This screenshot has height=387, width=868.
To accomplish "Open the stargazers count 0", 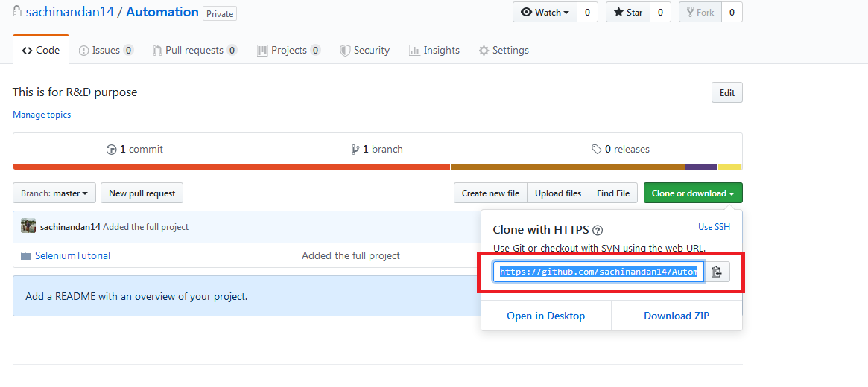I will click(x=660, y=12).
